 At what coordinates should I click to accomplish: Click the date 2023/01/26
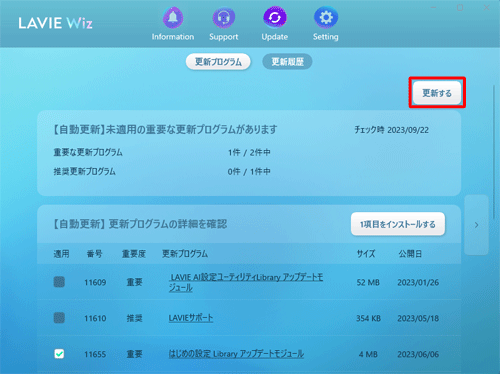pos(418,283)
